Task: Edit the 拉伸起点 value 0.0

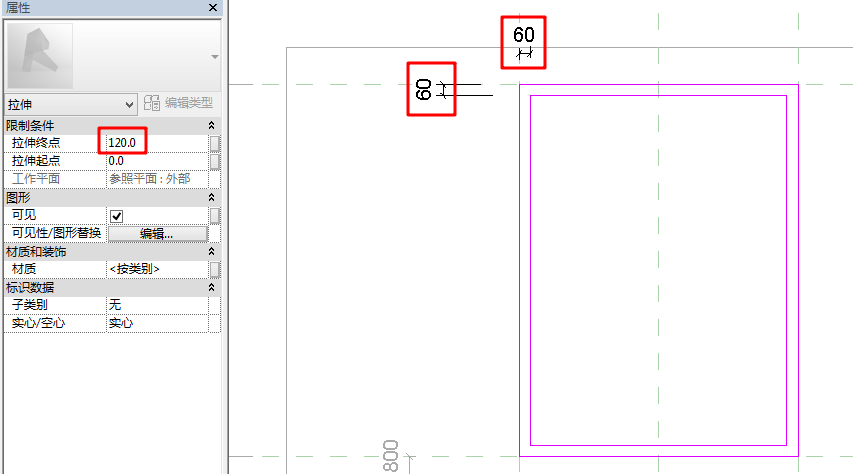Action: tap(157, 161)
